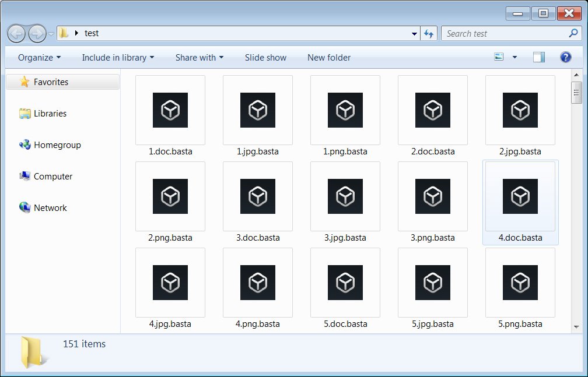Click the Forward navigation arrow
This screenshot has width=588, height=377.
coord(37,34)
